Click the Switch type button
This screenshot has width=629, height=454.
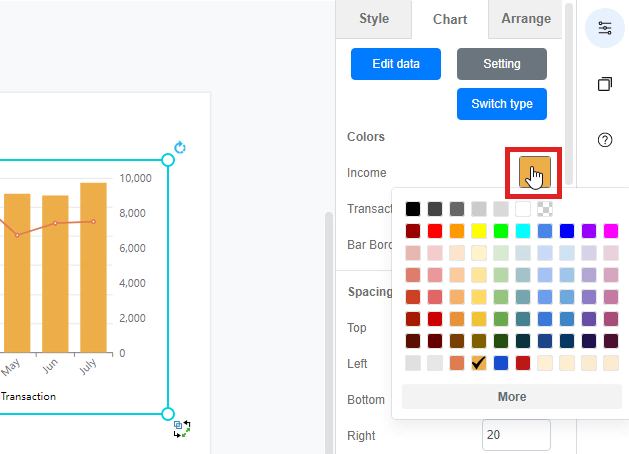tap(501, 104)
